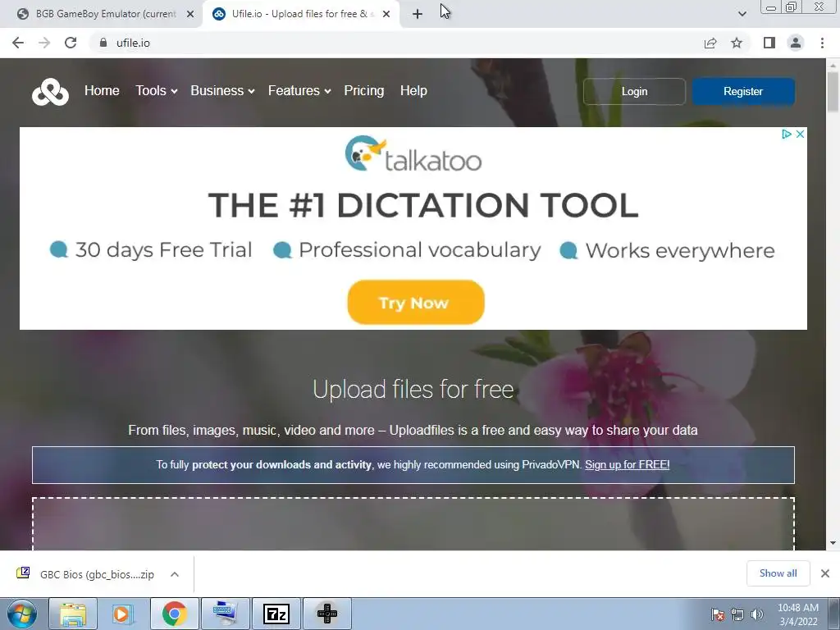840x630 pixels.
Task: Expand the Features menu
Action: 299,90
